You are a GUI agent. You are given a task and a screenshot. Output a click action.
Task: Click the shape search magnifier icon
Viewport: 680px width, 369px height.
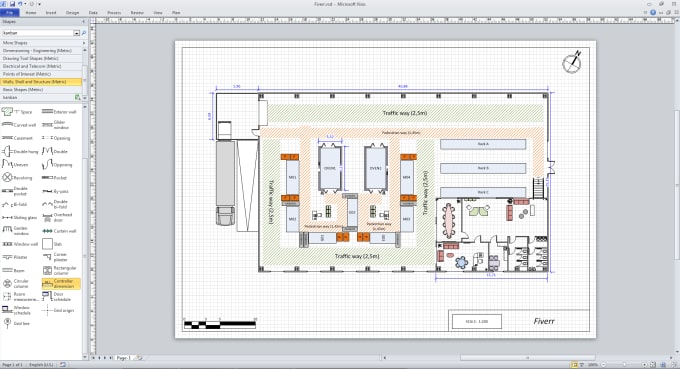pyautogui.click(x=84, y=33)
